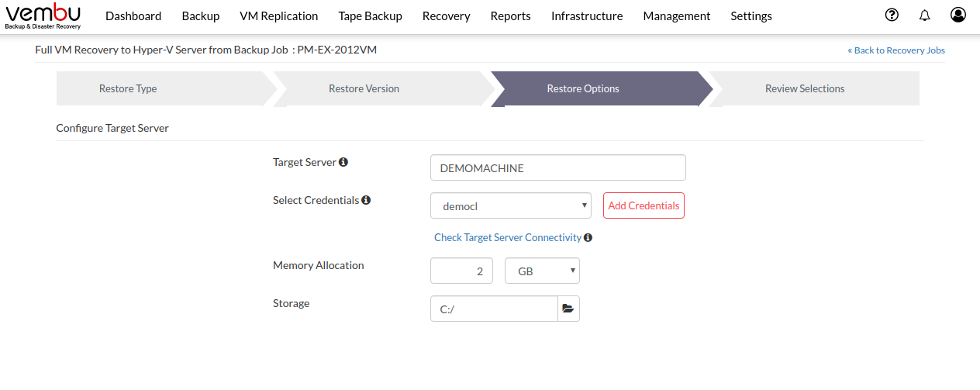Open the VM Replication menu
The height and width of the screenshot is (390, 980).
pyautogui.click(x=279, y=16)
